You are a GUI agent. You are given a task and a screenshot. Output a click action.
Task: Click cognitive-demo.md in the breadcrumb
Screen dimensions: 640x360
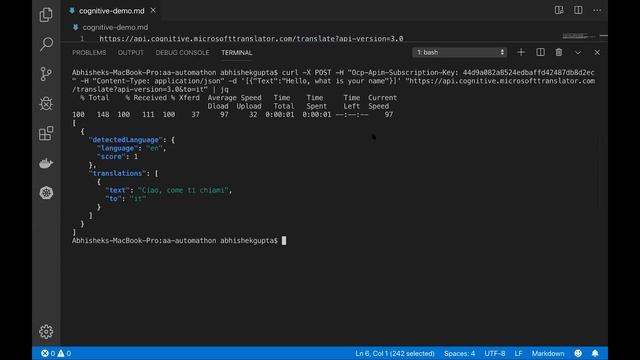pyautogui.click(x=115, y=27)
